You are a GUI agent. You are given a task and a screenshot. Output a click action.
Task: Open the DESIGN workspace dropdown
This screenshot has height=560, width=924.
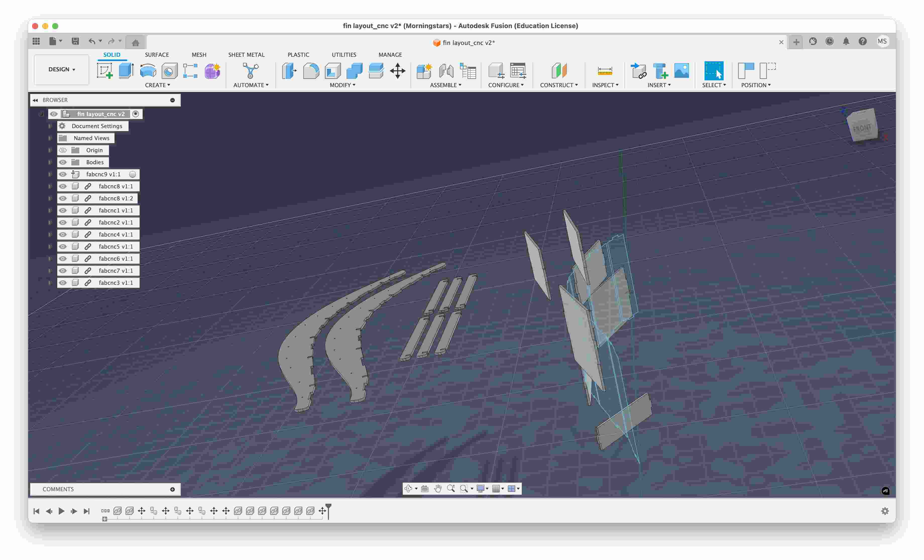[62, 69]
